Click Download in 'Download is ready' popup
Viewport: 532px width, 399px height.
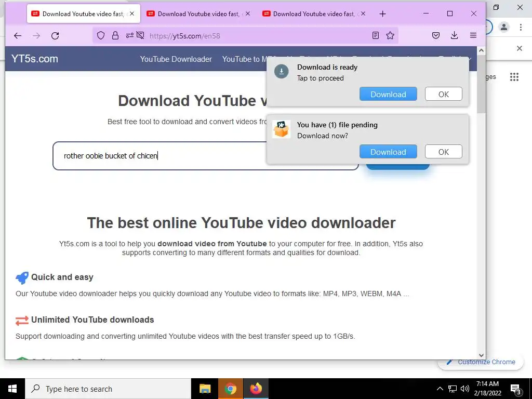(388, 94)
